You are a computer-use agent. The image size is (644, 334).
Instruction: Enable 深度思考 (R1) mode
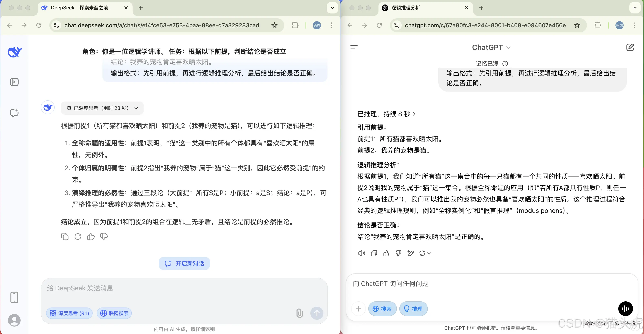click(x=69, y=313)
